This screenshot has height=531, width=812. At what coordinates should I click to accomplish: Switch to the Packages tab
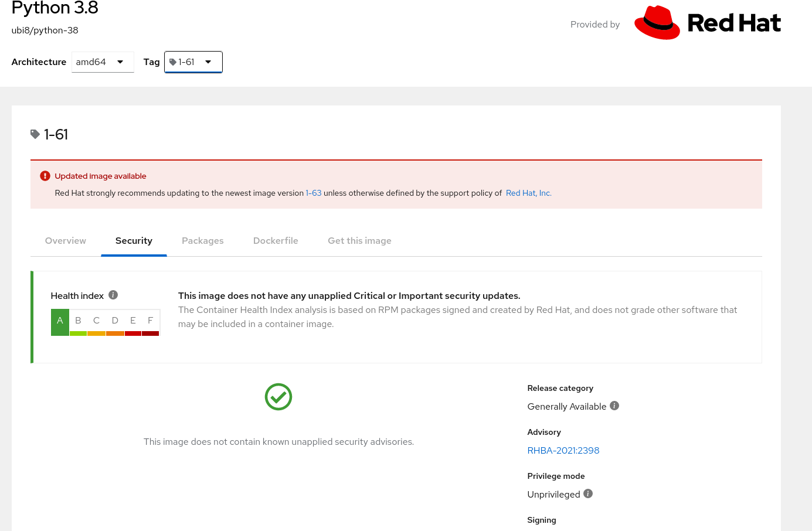pos(203,241)
